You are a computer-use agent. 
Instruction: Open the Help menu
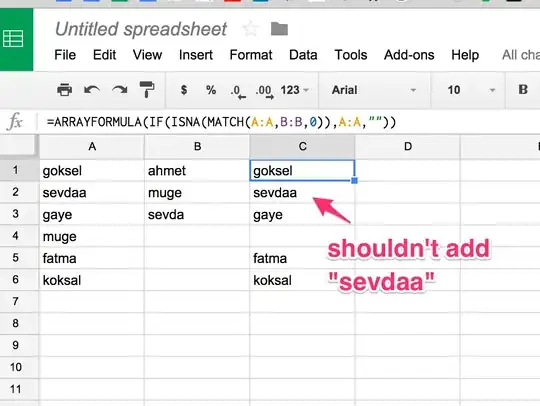point(465,55)
